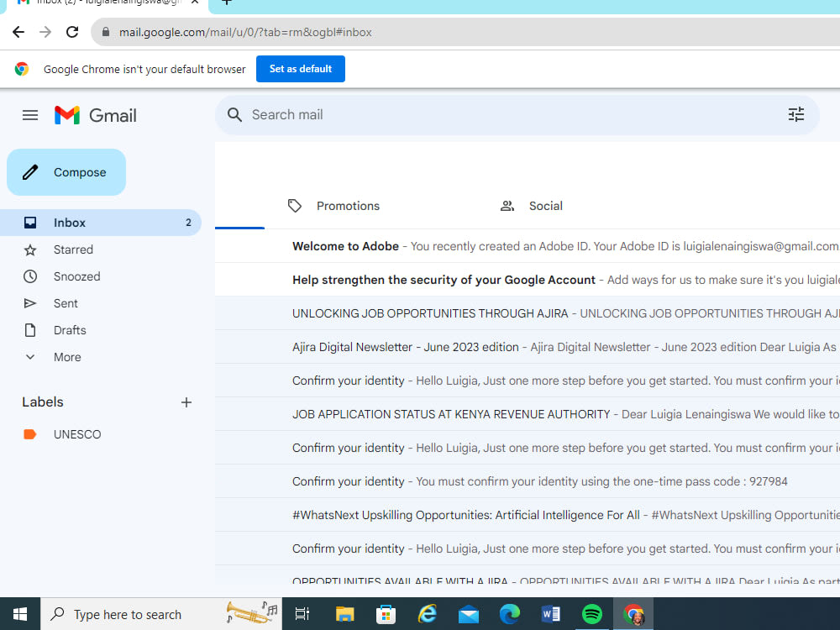Open Starred folder
The width and height of the screenshot is (840, 630).
pyautogui.click(x=101, y=249)
